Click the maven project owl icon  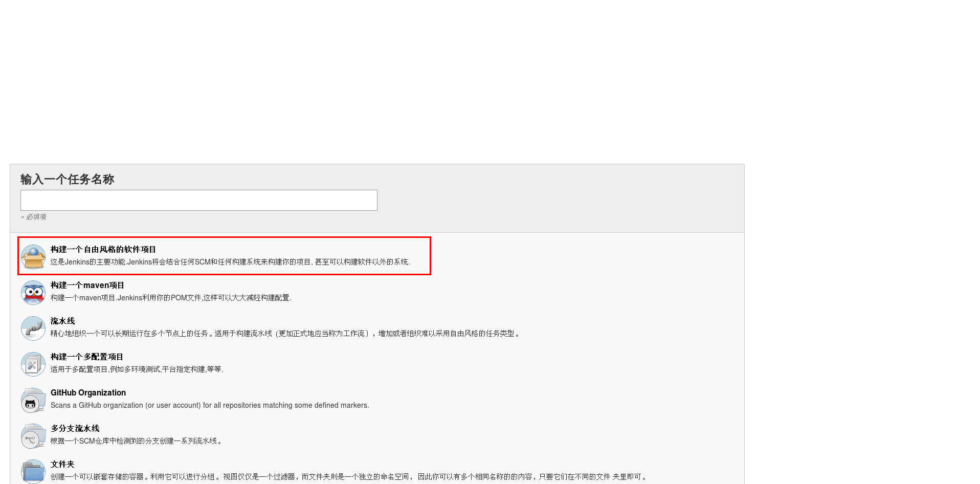33,292
